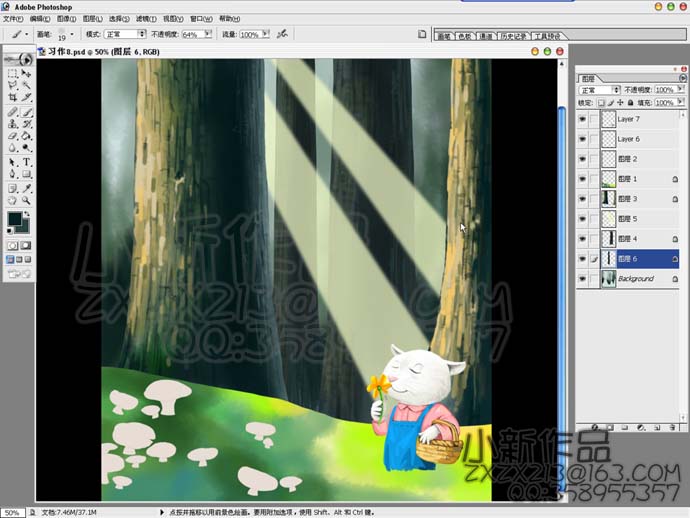This screenshot has height=518, width=690.
Task: Open brush preset picker dropdown
Action: [72, 34]
